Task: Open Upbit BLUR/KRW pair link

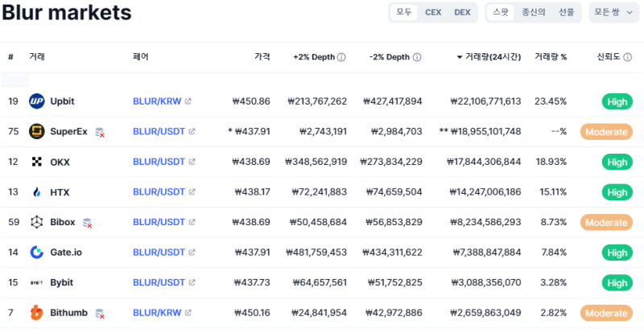Action: pyautogui.click(x=157, y=101)
